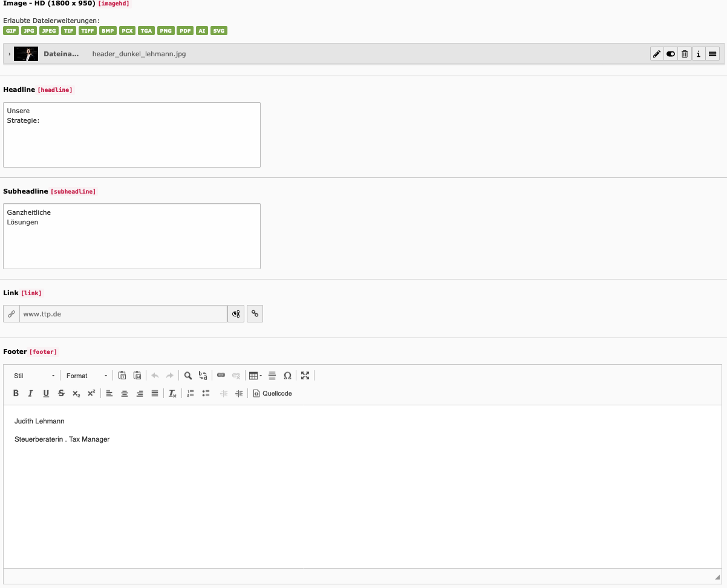Click the Quellcode source button
727x588 pixels.
[x=272, y=393]
